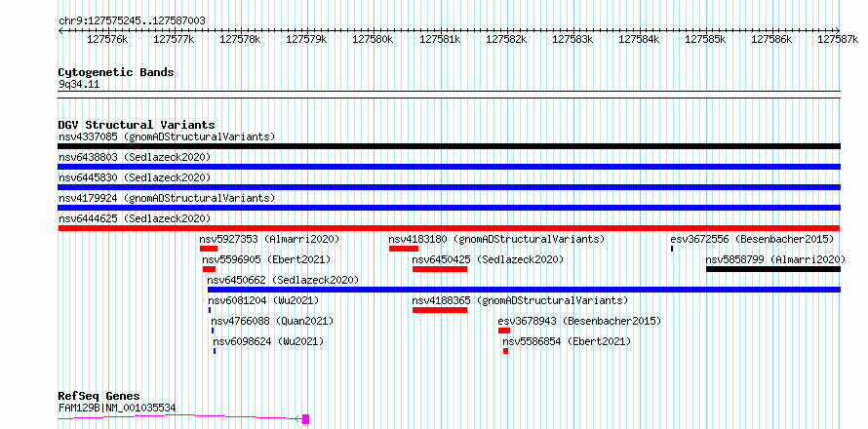Click the 127576k ruler tick label
868x429 pixels.
(x=108, y=39)
